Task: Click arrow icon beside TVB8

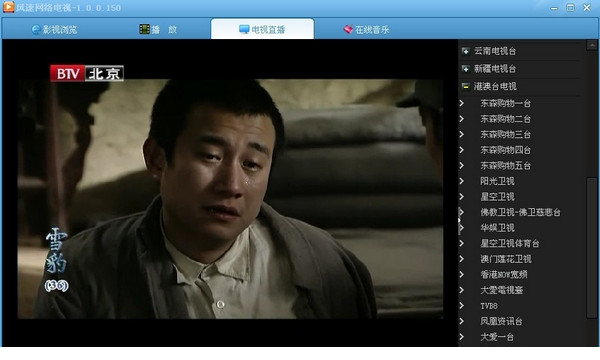Action: pyautogui.click(x=461, y=306)
